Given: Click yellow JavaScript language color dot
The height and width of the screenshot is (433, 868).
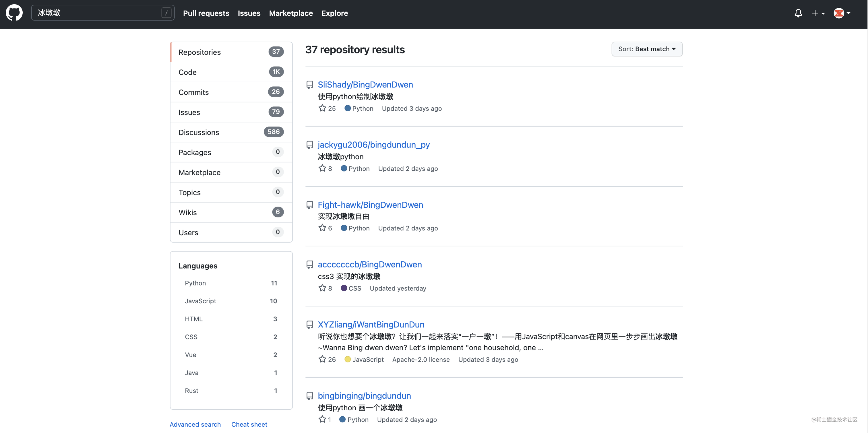Looking at the screenshot, I should pyautogui.click(x=347, y=359).
